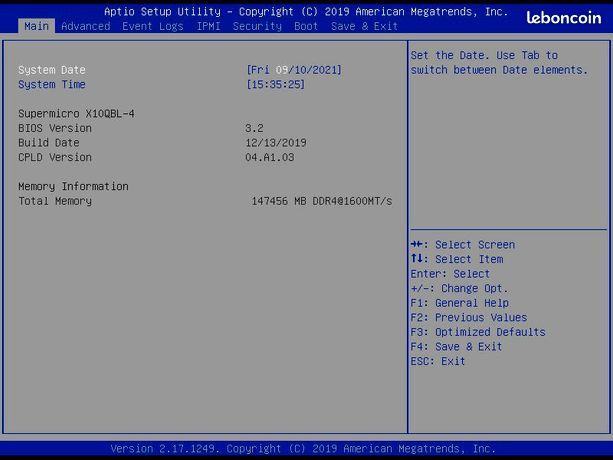Click the System Time value field
The width and height of the screenshot is (613, 460).
click(x=276, y=84)
